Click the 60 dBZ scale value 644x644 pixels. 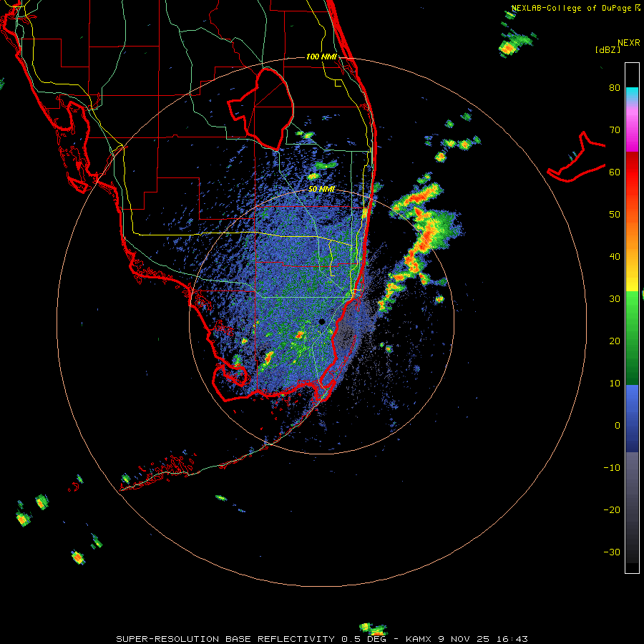click(x=615, y=172)
